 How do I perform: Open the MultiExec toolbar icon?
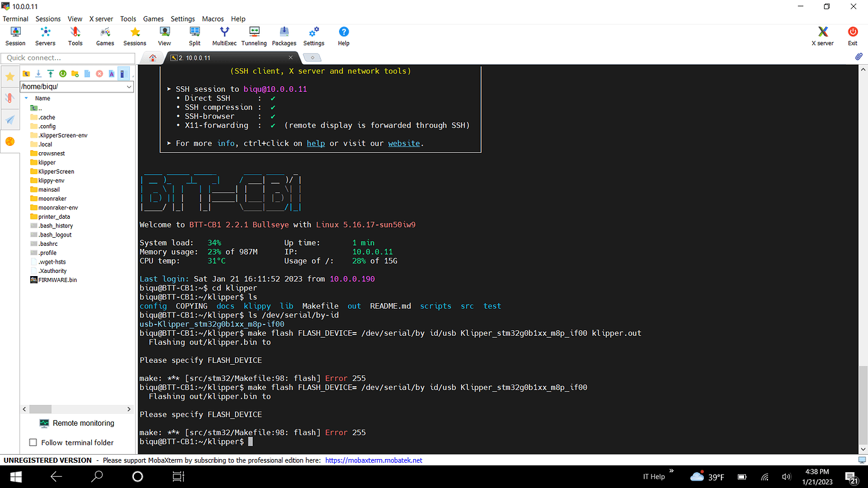[224, 35]
